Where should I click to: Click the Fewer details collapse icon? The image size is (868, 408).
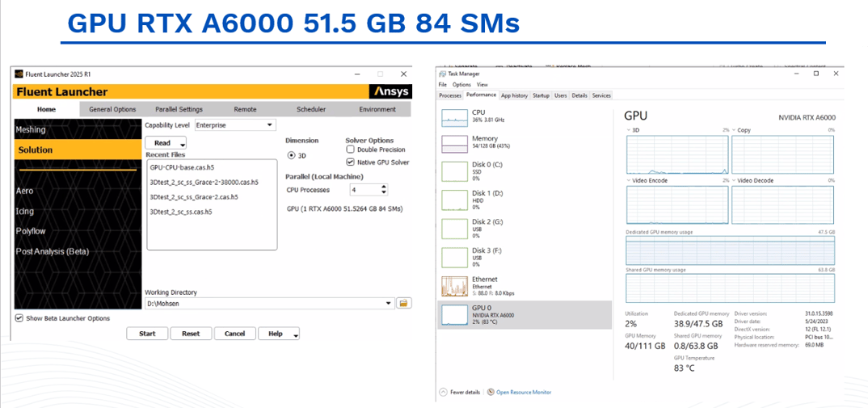coord(442,393)
